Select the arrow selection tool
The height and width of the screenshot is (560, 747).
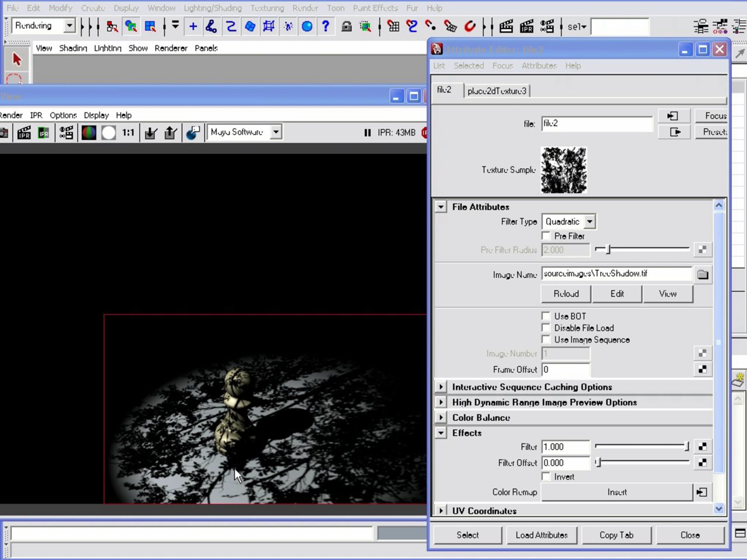tap(16, 59)
